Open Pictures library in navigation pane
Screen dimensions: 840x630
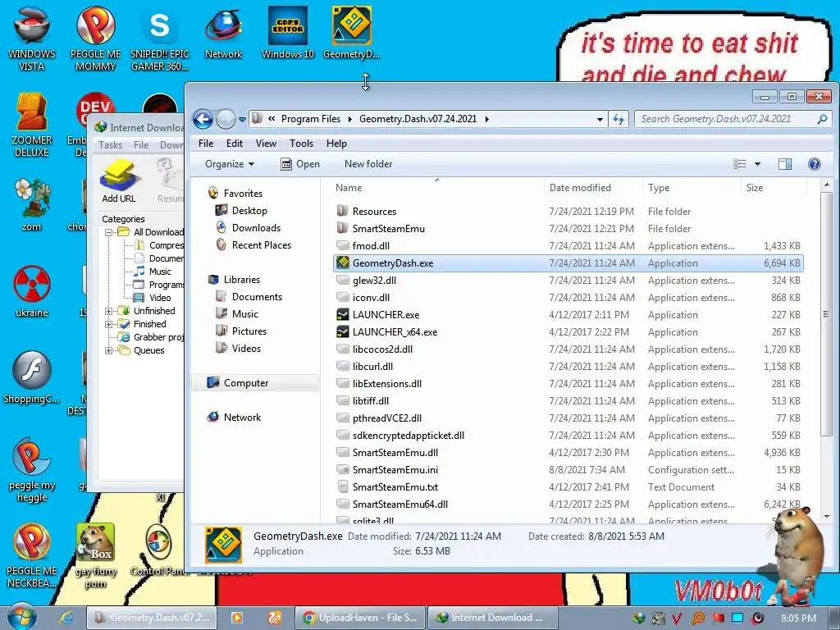(249, 331)
